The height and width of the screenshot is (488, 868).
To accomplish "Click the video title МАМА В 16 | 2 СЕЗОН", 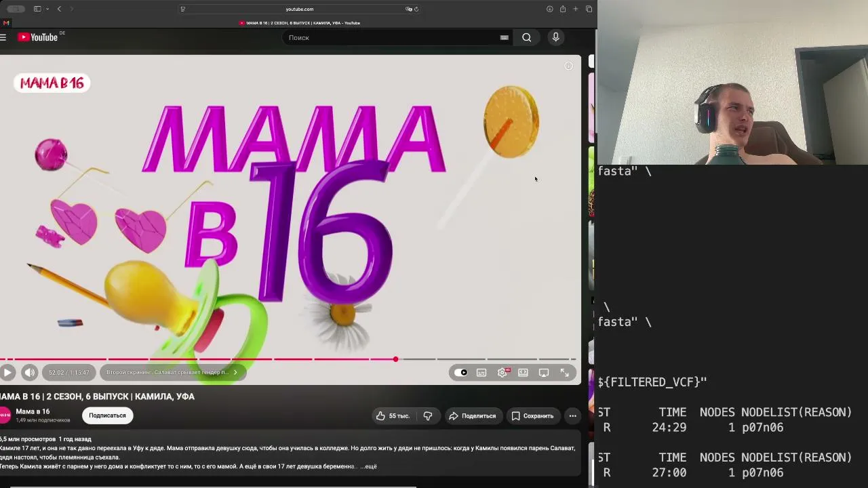I will tap(98, 396).
